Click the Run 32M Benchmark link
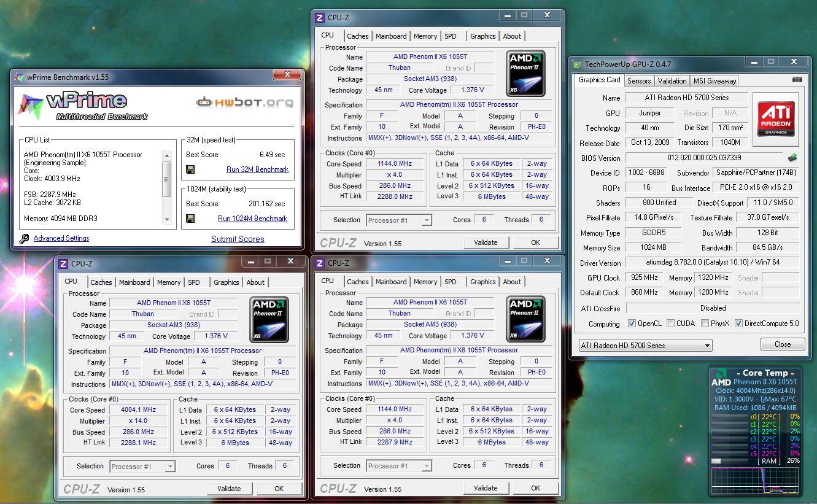Image resolution: width=817 pixels, height=504 pixels. [x=257, y=169]
